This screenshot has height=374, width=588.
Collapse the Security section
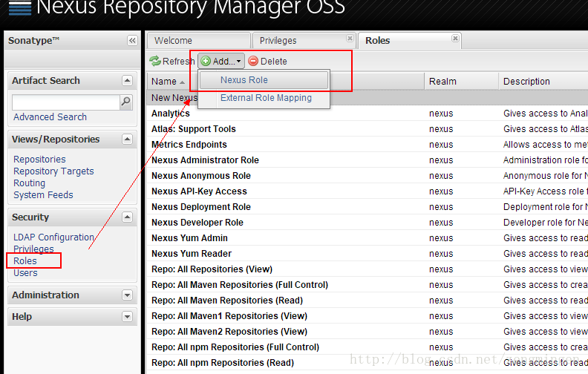pyautogui.click(x=128, y=217)
